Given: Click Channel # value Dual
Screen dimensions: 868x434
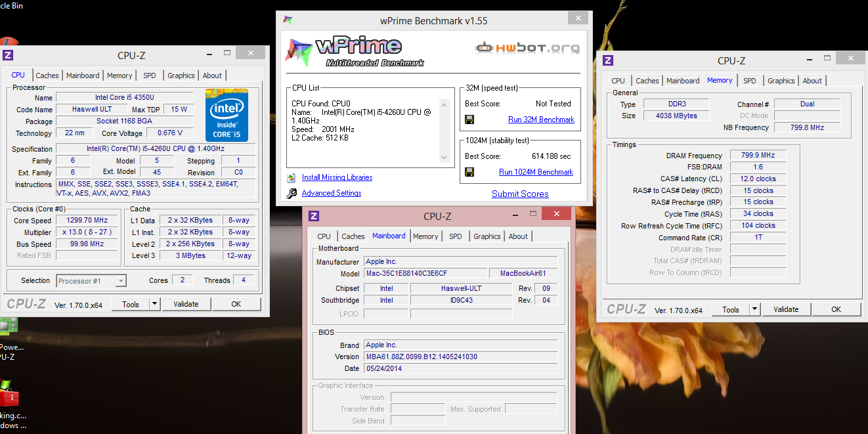Looking at the screenshot, I should [807, 104].
